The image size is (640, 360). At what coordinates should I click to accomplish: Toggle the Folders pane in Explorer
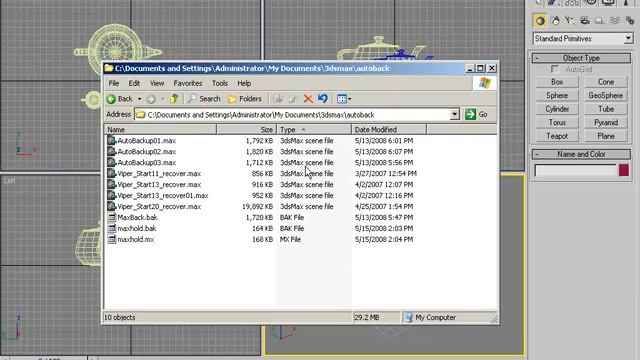pyautogui.click(x=245, y=99)
